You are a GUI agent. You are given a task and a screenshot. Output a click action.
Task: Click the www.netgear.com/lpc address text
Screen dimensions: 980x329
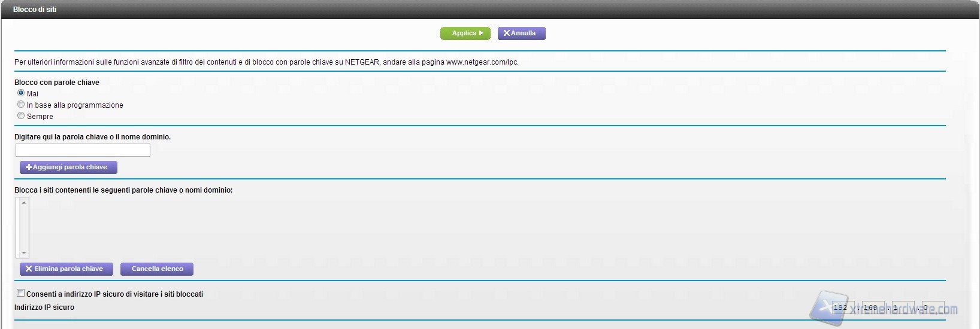(482, 62)
